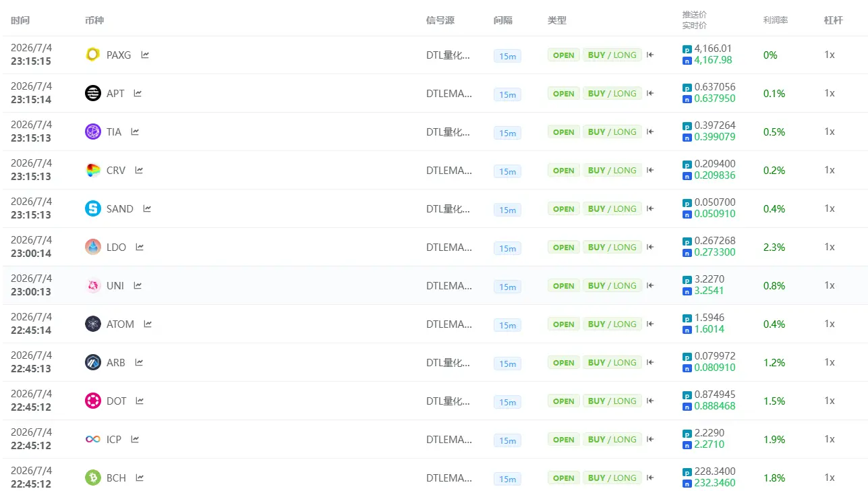Click the arrow icon after PAXG BUY / LONG
868x491 pixels.
650,55
